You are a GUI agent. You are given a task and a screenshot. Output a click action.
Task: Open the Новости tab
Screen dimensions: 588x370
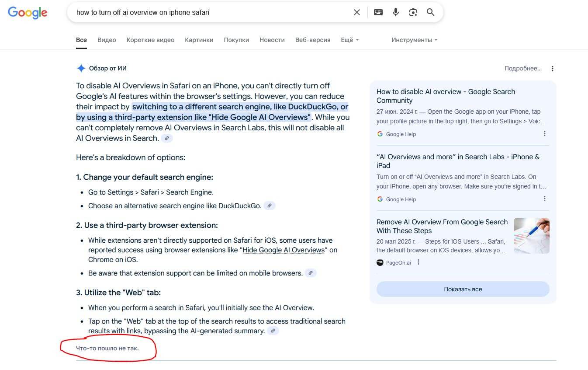tap(272, 40)
